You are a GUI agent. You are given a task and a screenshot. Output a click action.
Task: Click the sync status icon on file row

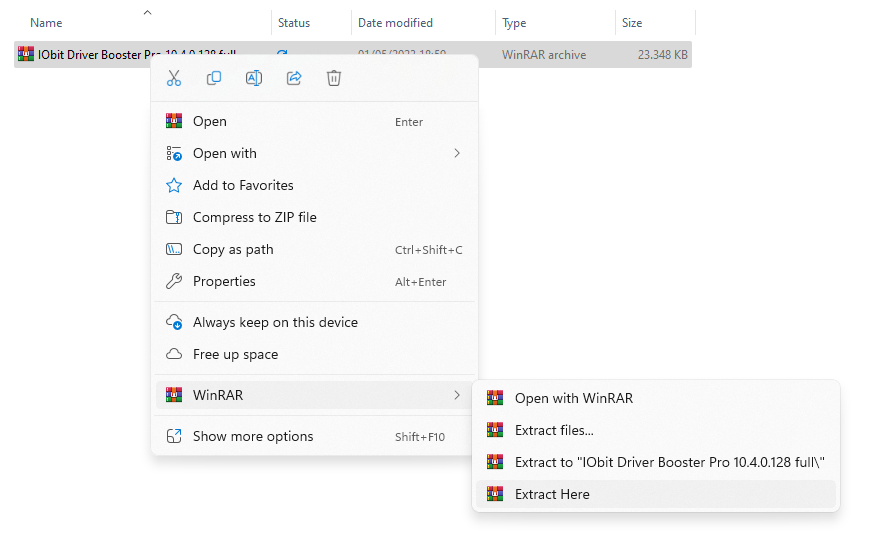coord(282,55)
